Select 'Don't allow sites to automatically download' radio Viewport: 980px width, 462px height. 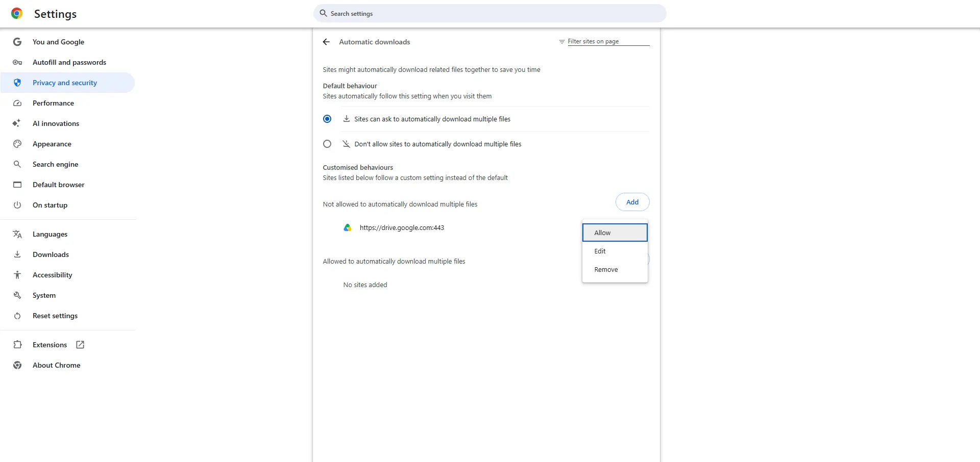[x=327, y=144]
